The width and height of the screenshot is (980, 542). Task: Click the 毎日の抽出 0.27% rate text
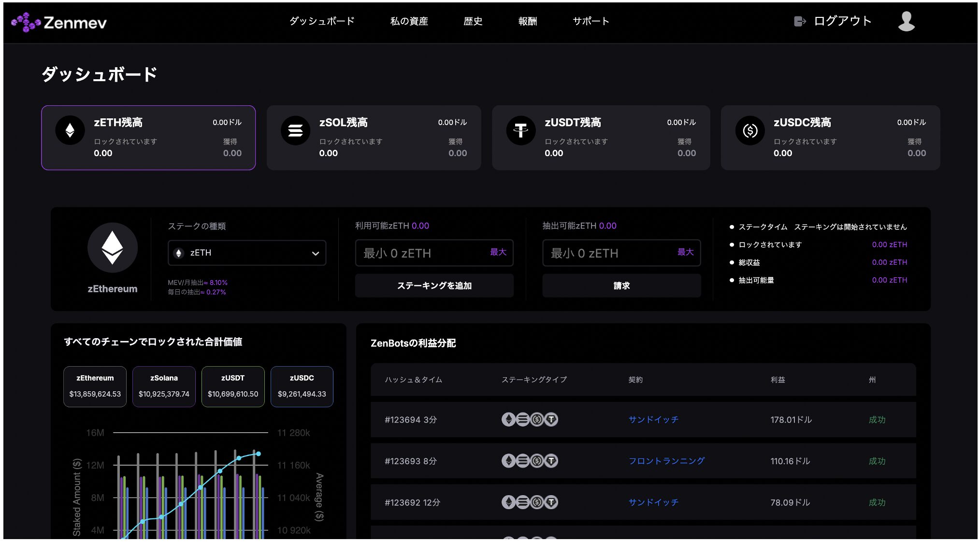197,292
